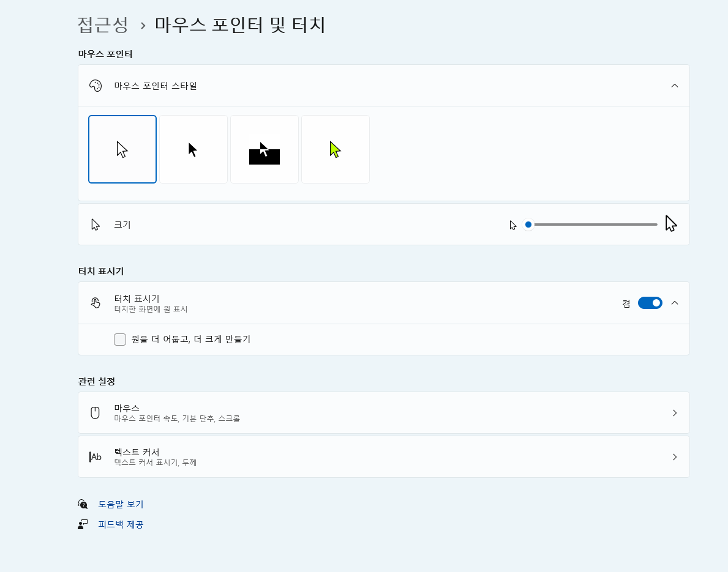Click the help icon next to 도움말 보기

tap(83, 503)
